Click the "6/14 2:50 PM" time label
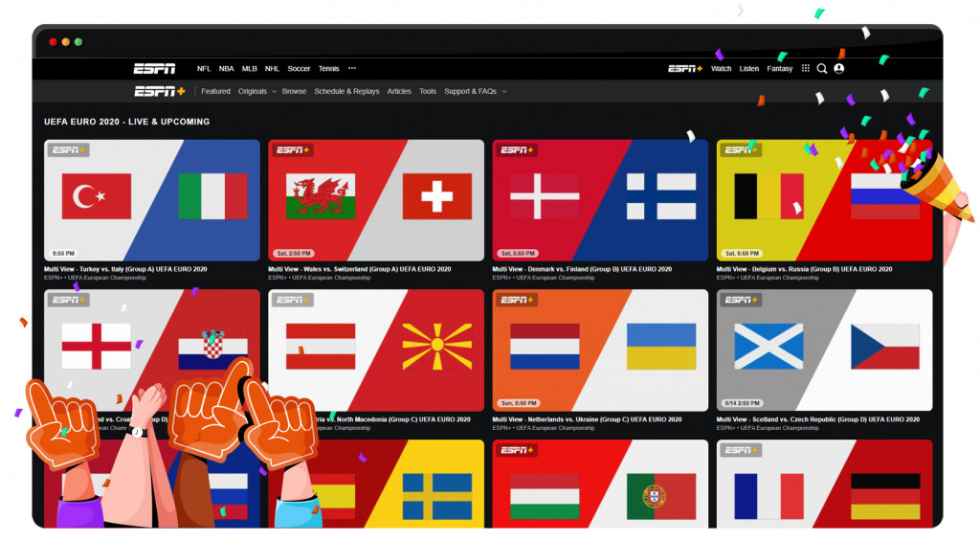This screenshot has width=980, height=541. coord(743,403)
